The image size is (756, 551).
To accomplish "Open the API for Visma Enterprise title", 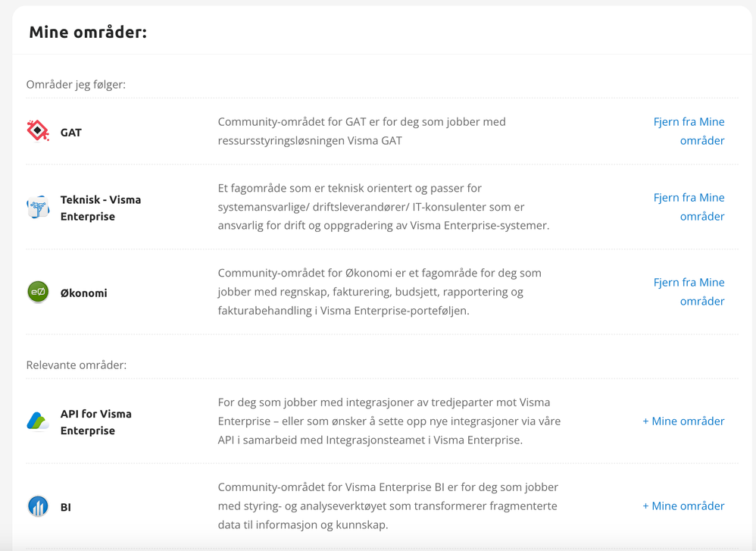I will [96, 422].
